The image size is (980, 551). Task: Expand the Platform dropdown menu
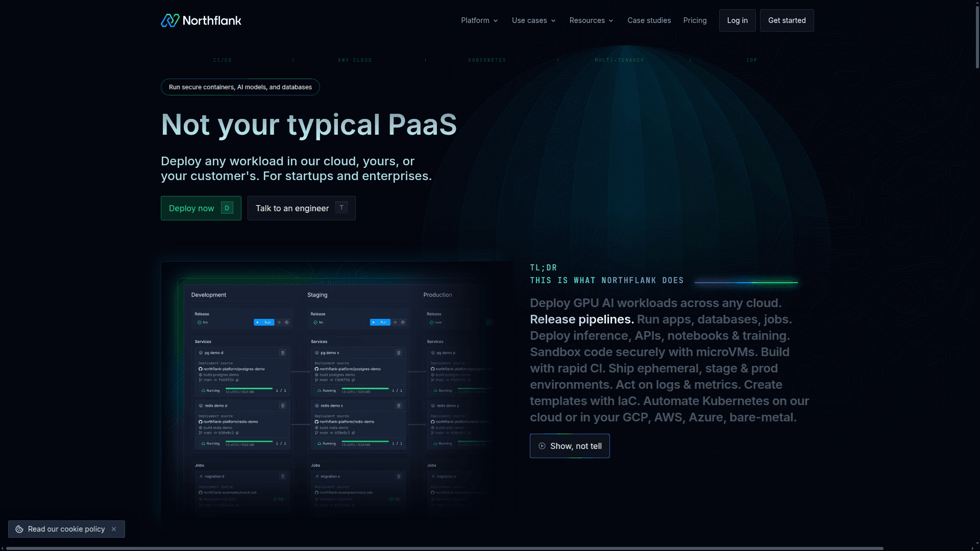(479, 20)
